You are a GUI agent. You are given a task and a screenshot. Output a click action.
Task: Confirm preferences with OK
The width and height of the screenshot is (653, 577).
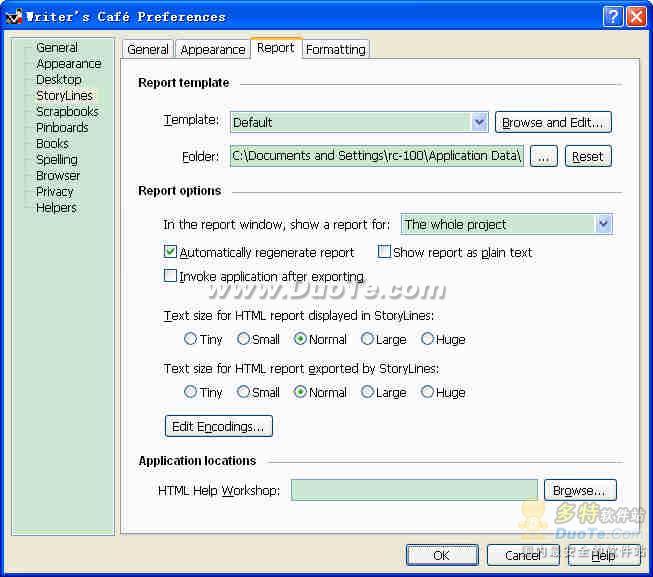coord(442,555)
